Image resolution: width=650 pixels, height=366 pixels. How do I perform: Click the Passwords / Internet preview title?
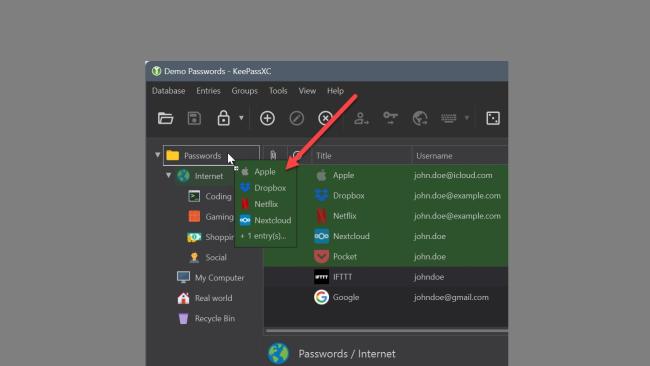tap(347, 354)
